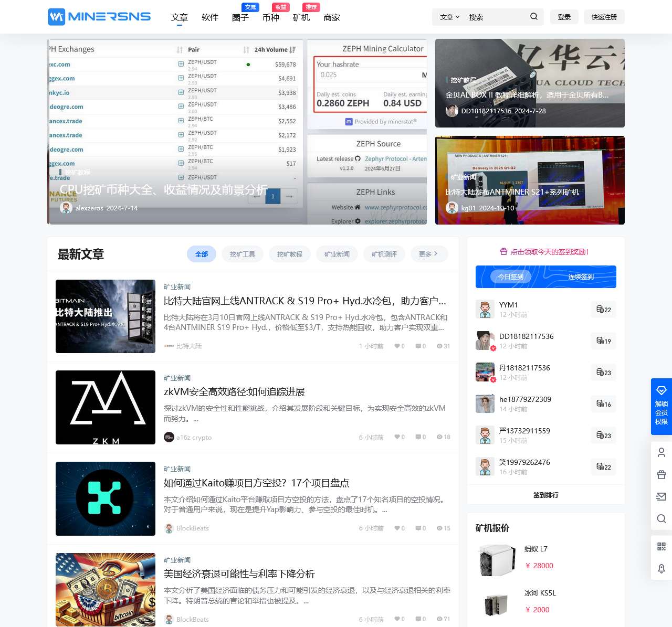672x627 pixels.
Task: Open the 币种 nav item
Action: (271, 17)
